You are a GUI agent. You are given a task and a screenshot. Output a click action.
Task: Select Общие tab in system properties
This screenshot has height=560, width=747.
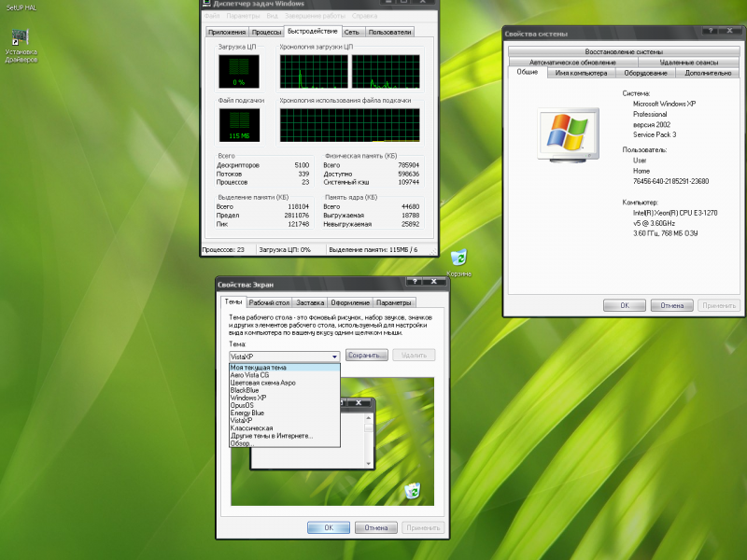click(x=528, y=72)
